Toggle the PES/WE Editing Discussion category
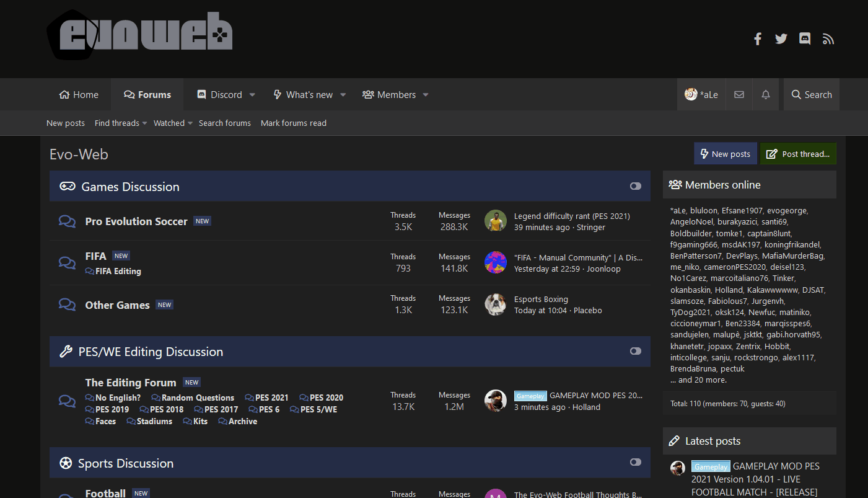This screenshot has height=498, width=868. point(635,351)
